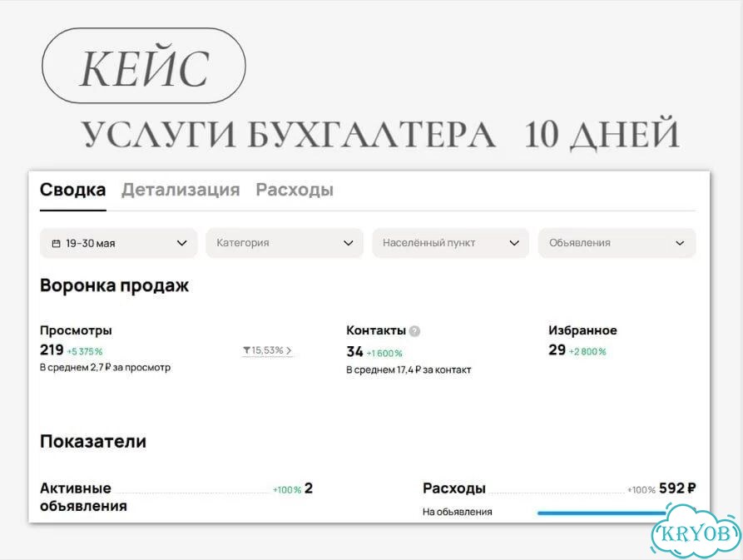The image size is (743, 560).
Task: Click the Активные объявления label
Action: 83,497
